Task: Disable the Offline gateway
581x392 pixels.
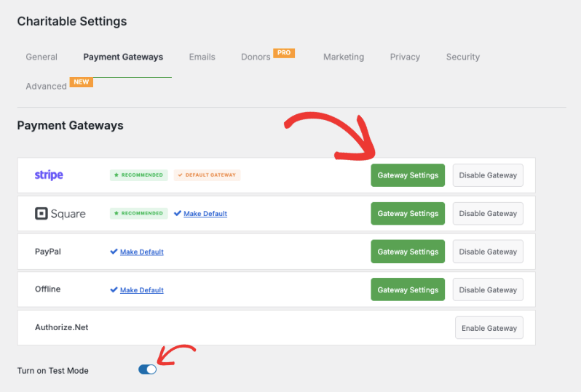Action: coord(488,290)
